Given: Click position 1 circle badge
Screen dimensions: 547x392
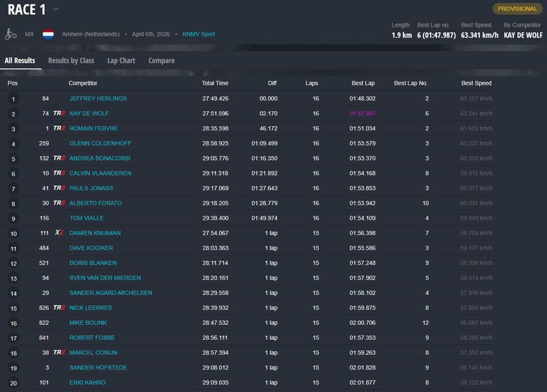Looking at the screenshot, I should coord(13,99).
